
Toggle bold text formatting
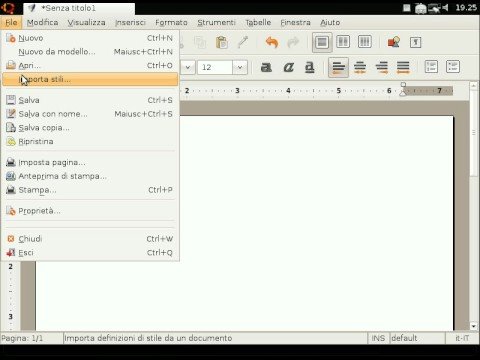tap(266, 67)
